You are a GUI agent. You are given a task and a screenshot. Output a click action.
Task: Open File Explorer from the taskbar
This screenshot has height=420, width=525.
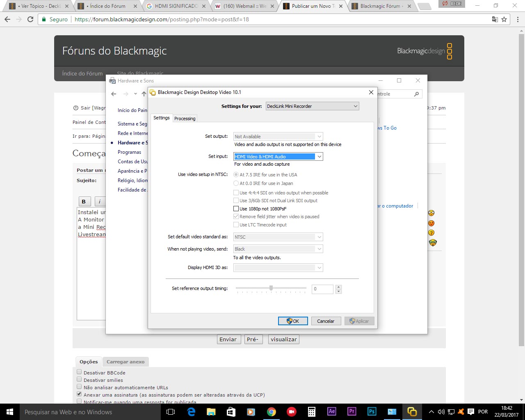[211, 412]
